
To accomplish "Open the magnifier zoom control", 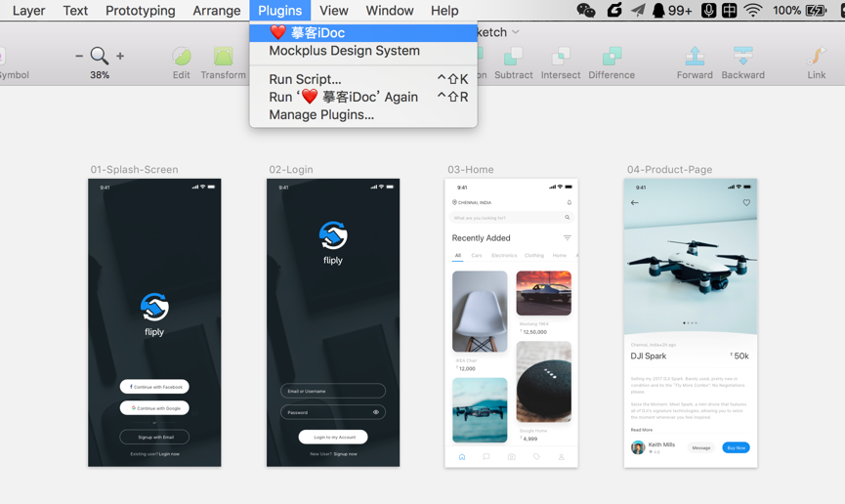I will click(100, 56).
